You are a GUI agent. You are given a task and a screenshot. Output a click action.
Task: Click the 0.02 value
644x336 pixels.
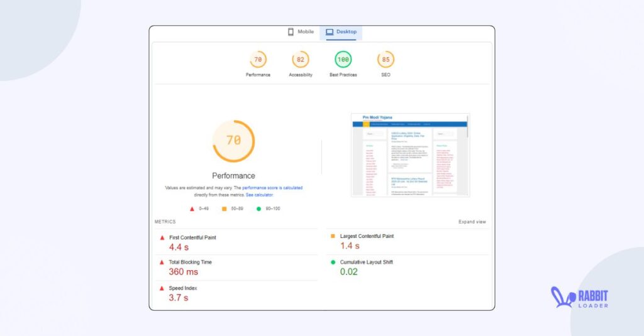(x=348, y=272)
